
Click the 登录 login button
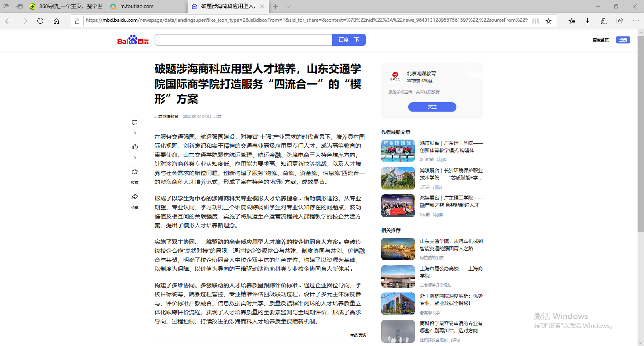[x=623, y=40]
